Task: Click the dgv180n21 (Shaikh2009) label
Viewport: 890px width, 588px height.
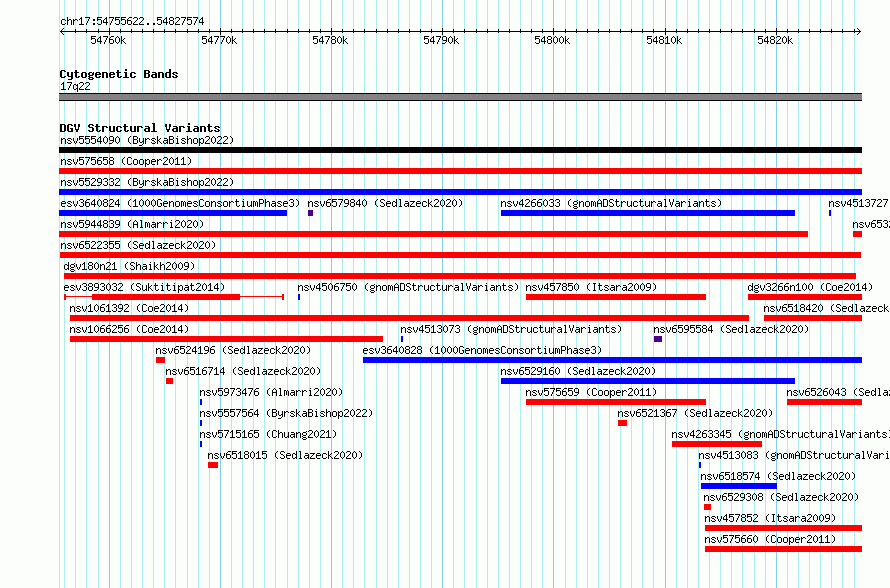Action: (129, 266)
